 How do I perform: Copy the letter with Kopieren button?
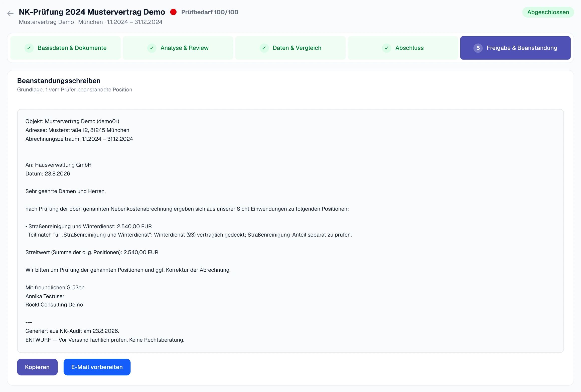37,367
